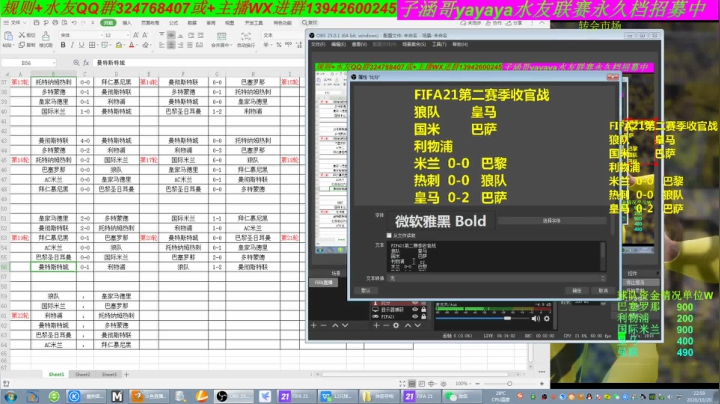Increase font size with the larger A icon
This screenshot has height=404, width=720.
tap(136, 35)
